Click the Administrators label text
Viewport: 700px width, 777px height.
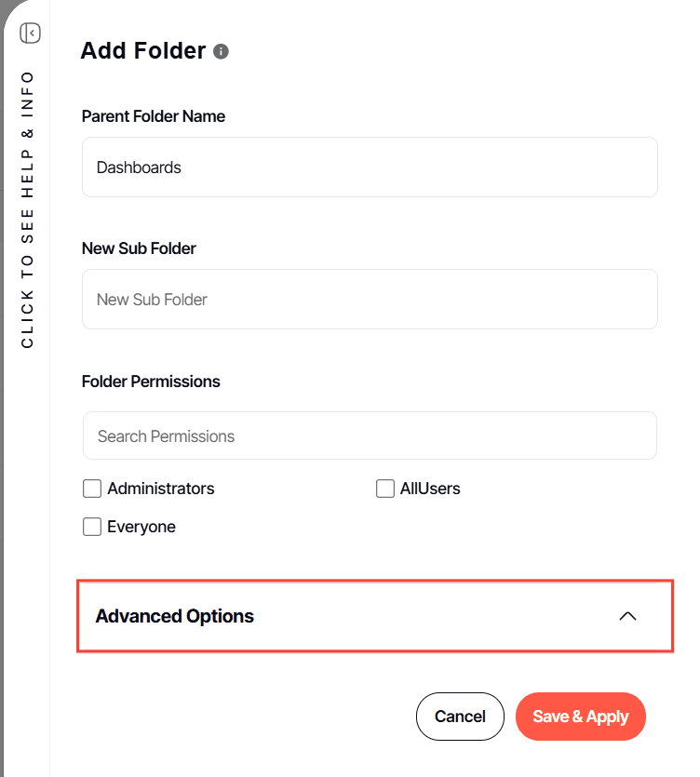point(161,489)
